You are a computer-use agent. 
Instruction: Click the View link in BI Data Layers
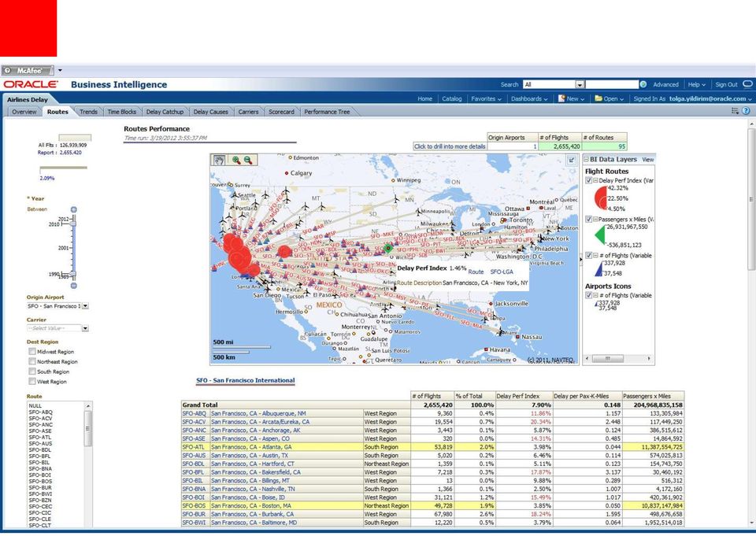[647, 160]
